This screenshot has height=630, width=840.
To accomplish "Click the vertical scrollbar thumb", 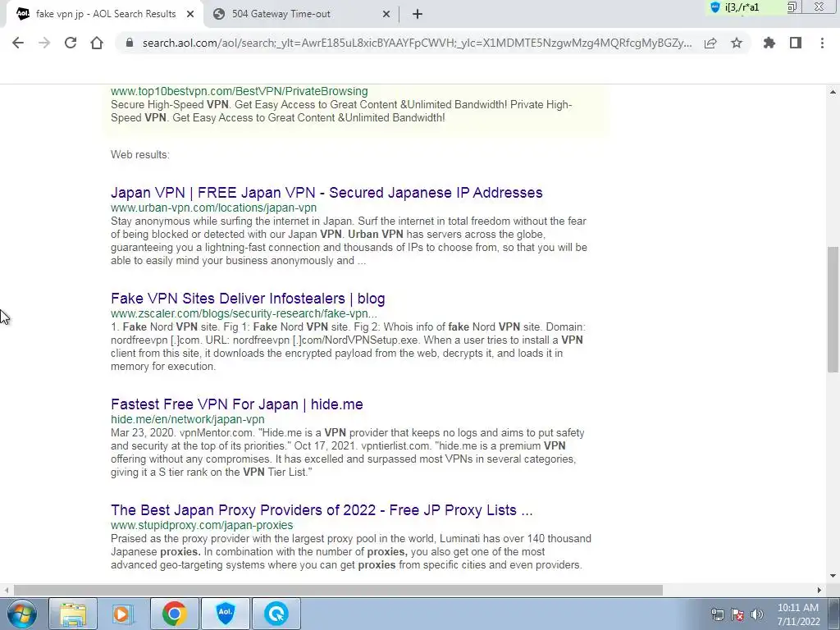I will coord(833,308).
